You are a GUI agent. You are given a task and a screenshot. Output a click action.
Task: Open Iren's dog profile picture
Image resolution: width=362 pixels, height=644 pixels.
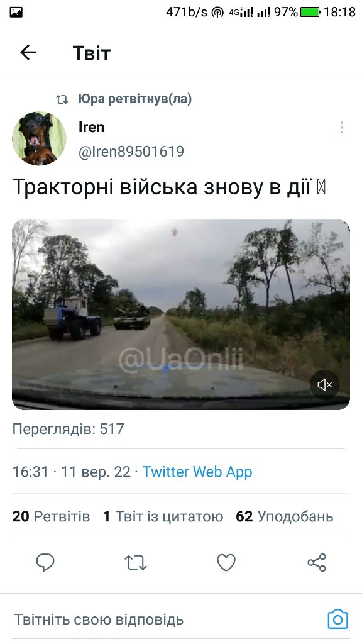point(39,138)
